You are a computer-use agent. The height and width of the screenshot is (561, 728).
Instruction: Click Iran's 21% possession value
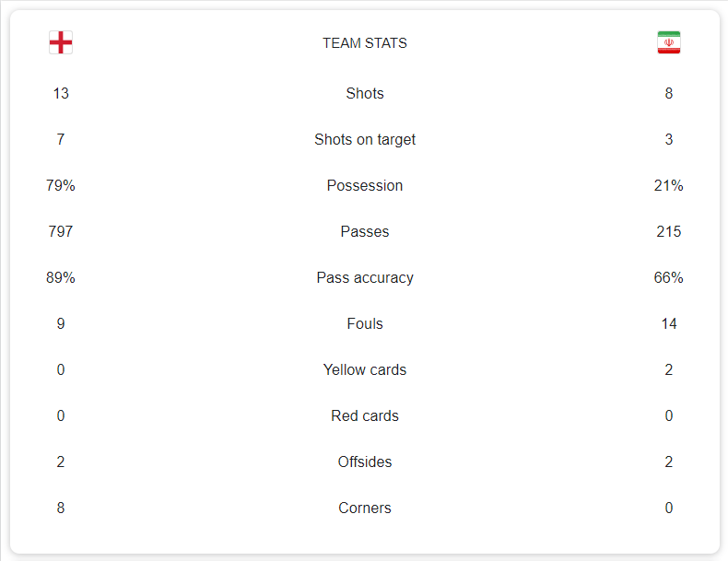669,185
